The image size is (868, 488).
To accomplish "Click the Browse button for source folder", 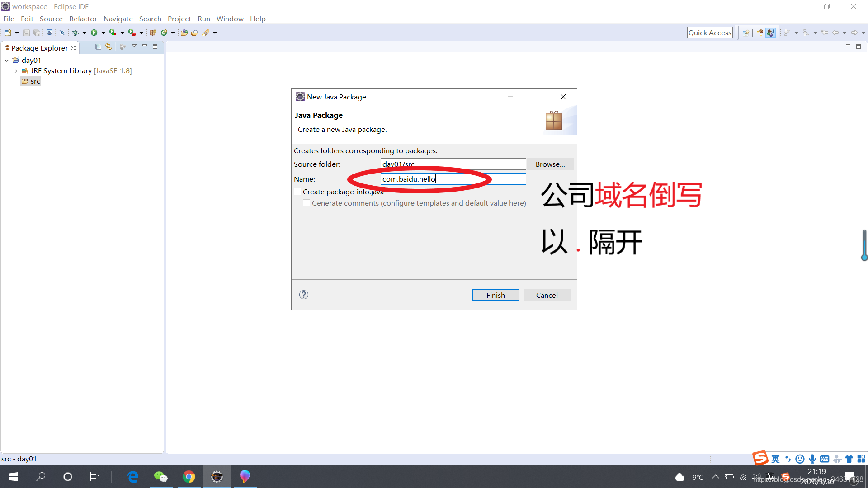I will point(548,164).
